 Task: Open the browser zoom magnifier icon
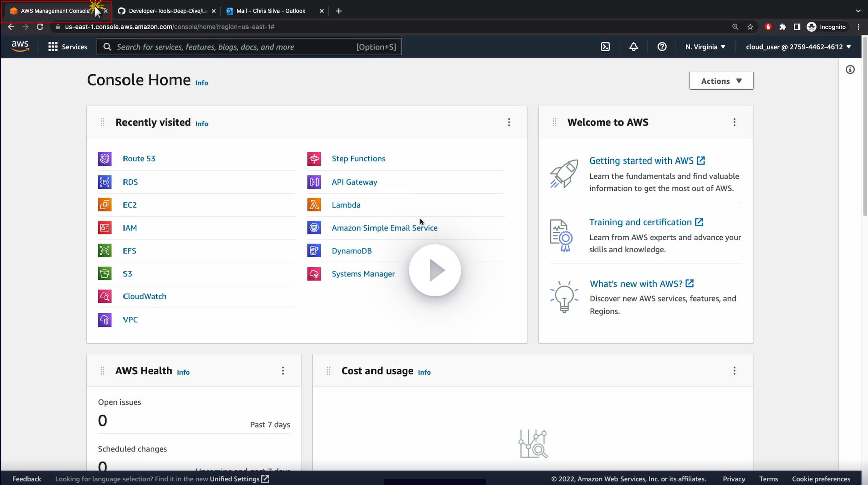click(735, 27)
